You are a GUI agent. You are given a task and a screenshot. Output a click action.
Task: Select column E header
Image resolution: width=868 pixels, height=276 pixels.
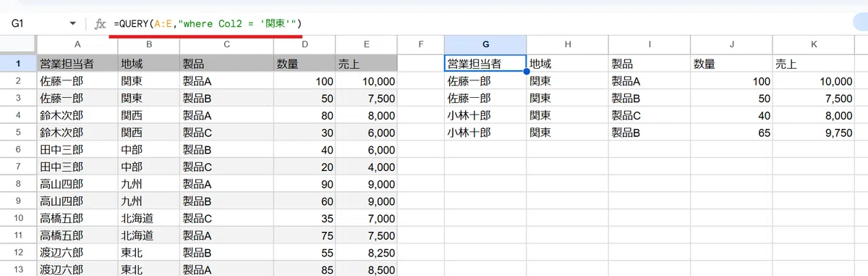(x=367, y=44)
